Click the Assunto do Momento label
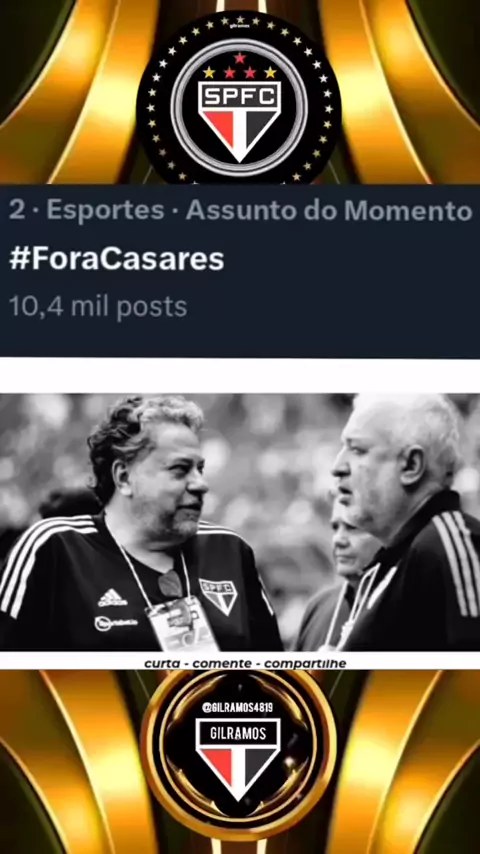480x854 pixels. pyautogui.click(x=329, y=211)
